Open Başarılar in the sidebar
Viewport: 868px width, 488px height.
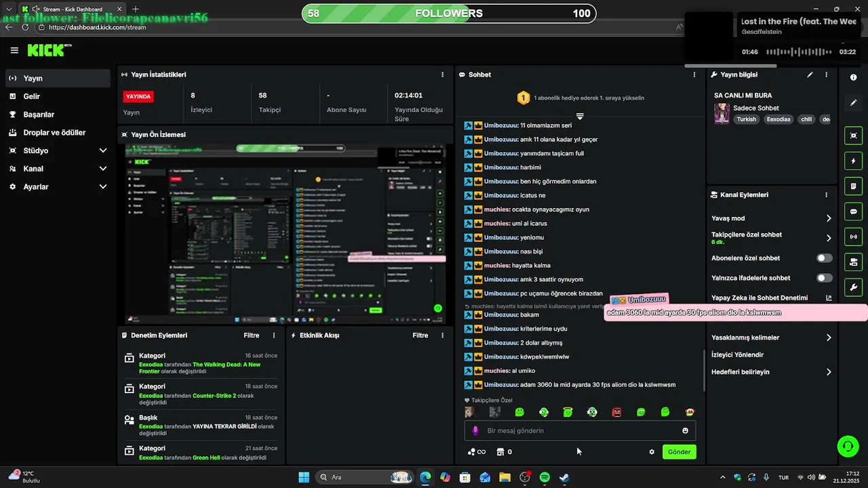click(x=58, y=115)
